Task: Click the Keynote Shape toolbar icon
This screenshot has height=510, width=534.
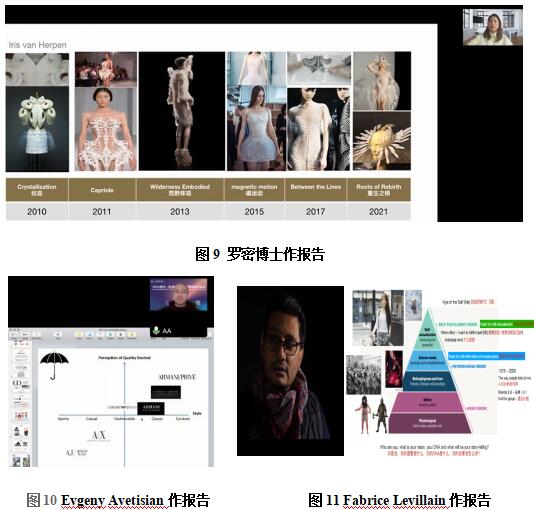Action: click(x=110, y=334)
